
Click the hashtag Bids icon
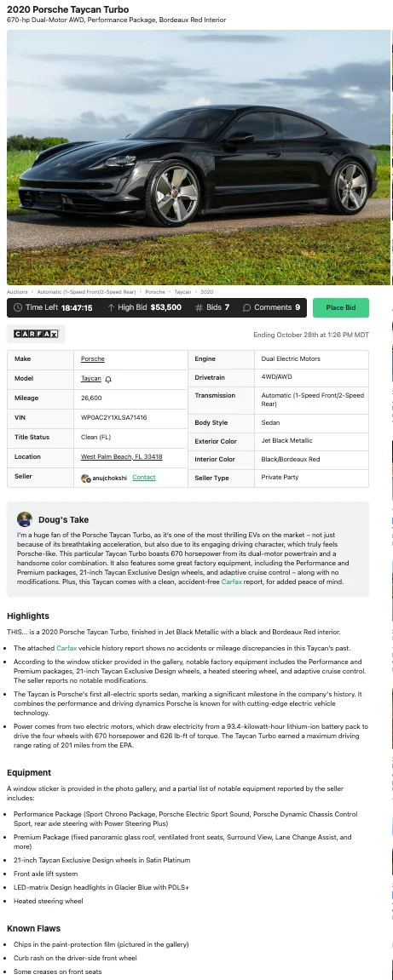[x=199, y=307]
